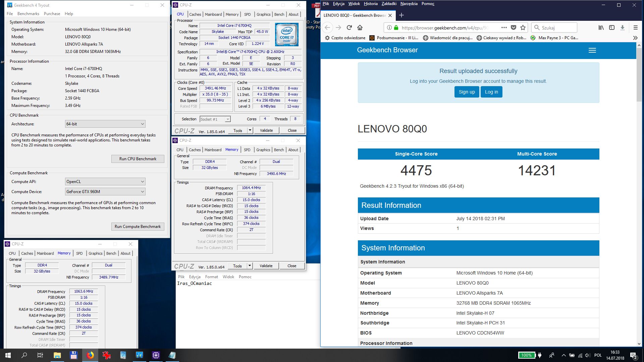Open Windows search from taskbar
Viewport: 644px width, 362px height.
24,355
